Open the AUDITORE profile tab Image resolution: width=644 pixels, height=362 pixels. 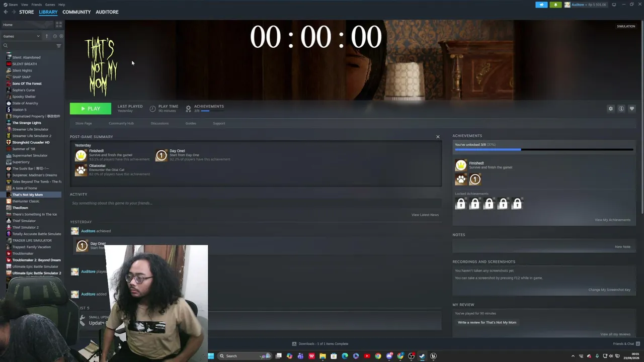click(107, 12)
